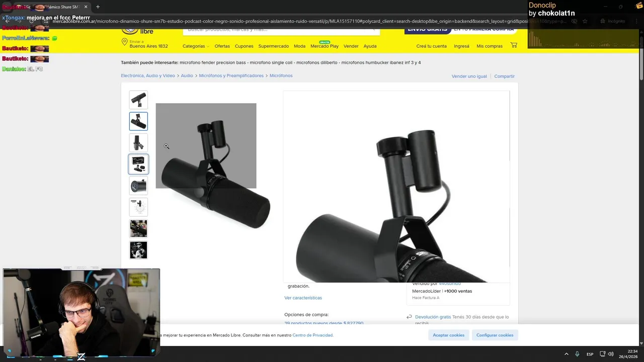Switch the ESP input language indicator
The image size is (644, 362).
pyautogui.click(x=590, y=354)
